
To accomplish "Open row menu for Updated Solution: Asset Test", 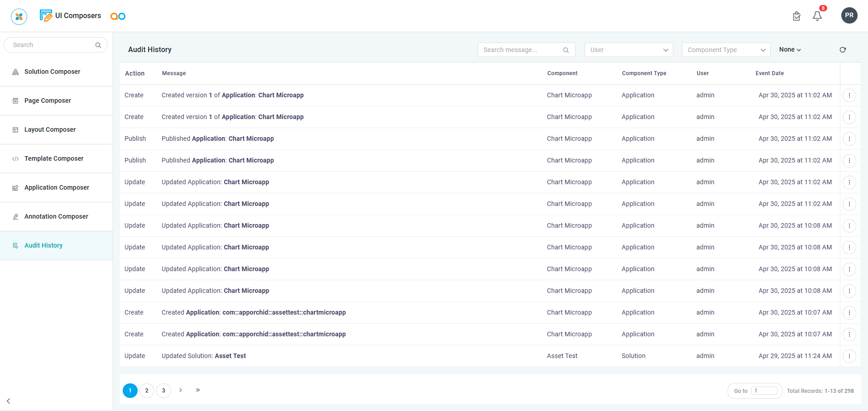I will [849, 356].
